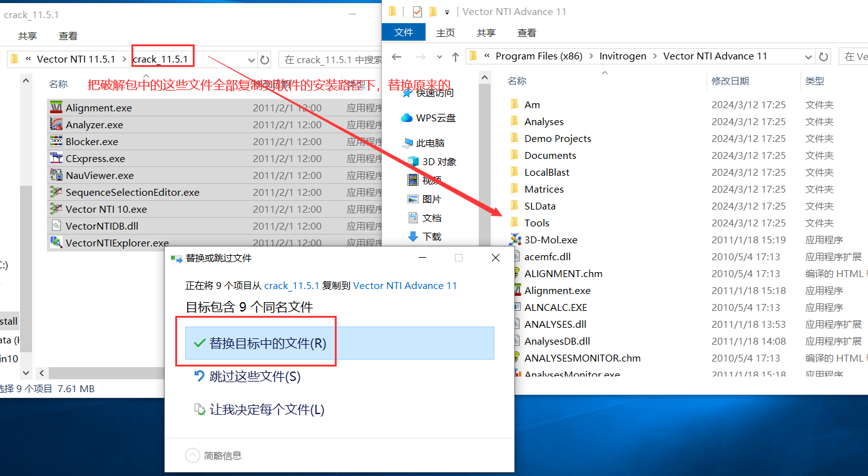Screen dimensions: 868x476
Task: Open 图片 in navigation pane
Action: click(424, 199)
